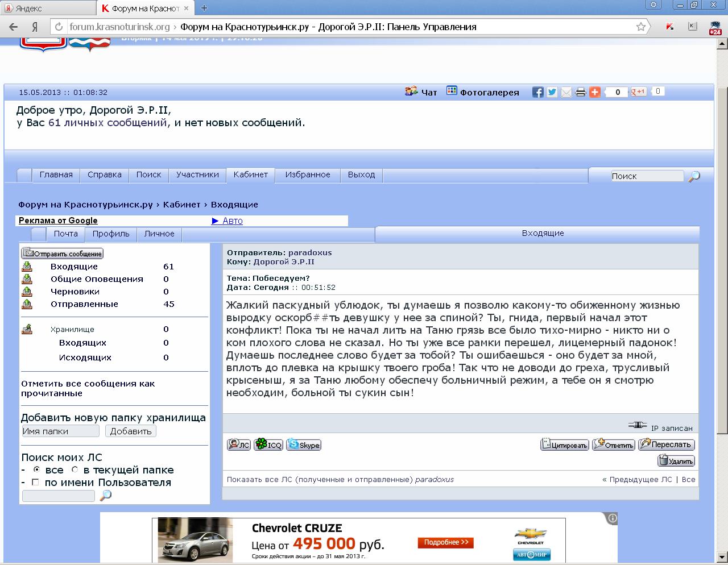Share the page on Twitter

point(552,92)
